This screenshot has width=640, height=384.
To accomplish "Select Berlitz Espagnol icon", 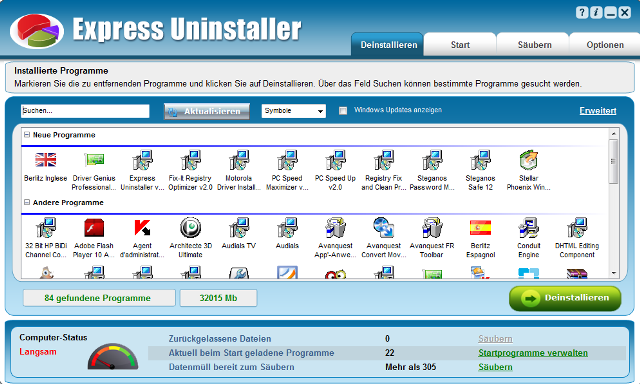I will (480, 228).
